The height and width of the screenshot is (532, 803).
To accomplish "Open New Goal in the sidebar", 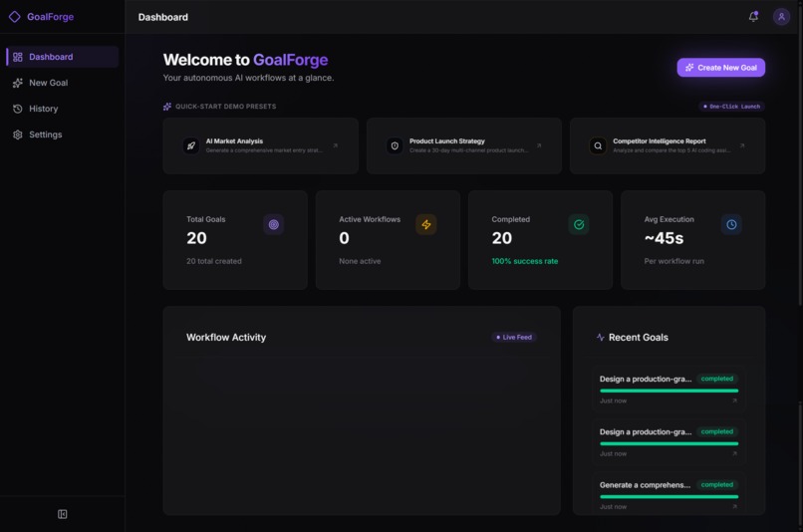I will (x=63, y=83).
